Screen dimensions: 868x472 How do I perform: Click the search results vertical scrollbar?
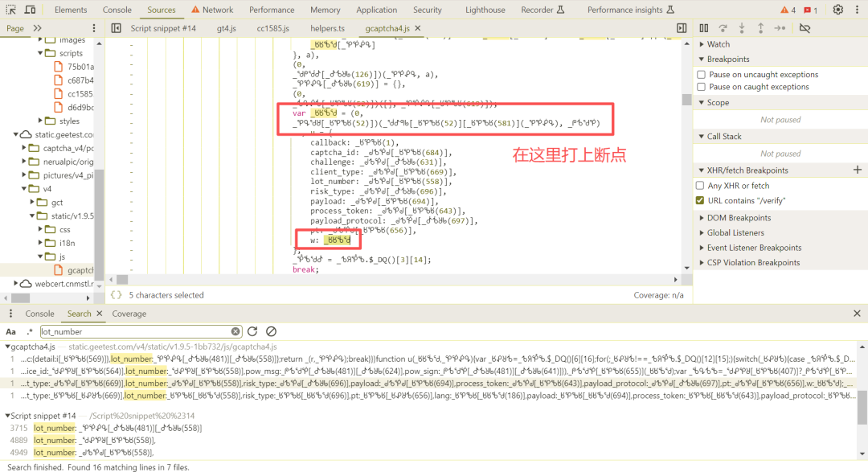tap(862, 408)
